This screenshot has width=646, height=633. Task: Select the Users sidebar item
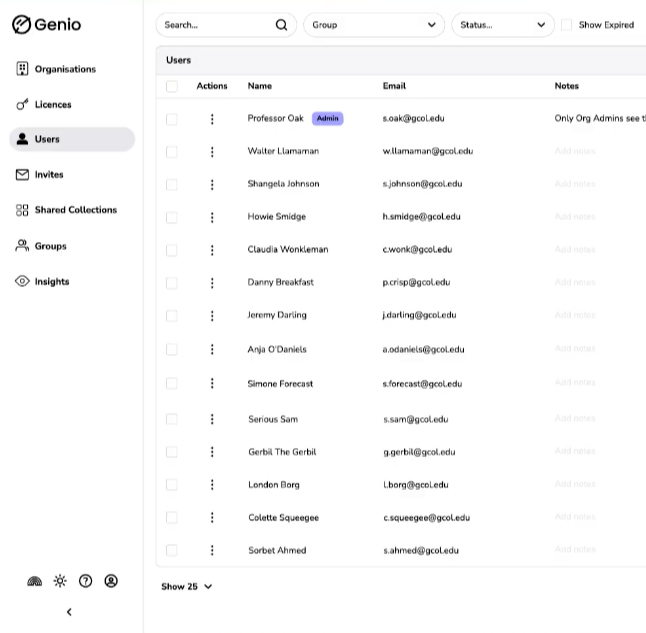72,139
